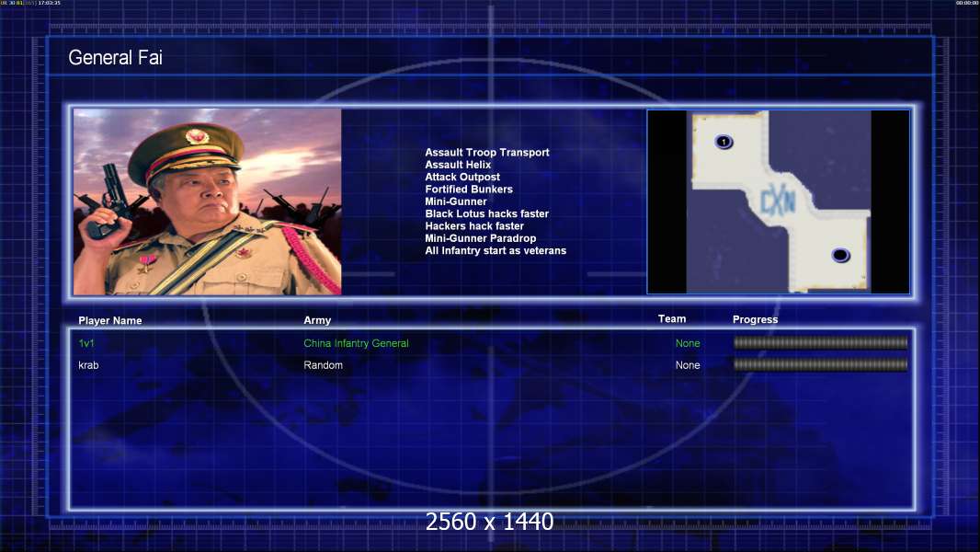Click the CXN logo on map preview
Viewport: 980px width, 552px height.
[778, 201]
